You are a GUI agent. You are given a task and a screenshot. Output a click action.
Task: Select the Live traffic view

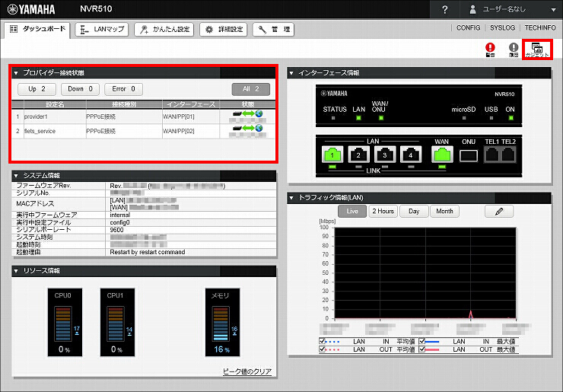pyautogui.click(x=351, y=212)
